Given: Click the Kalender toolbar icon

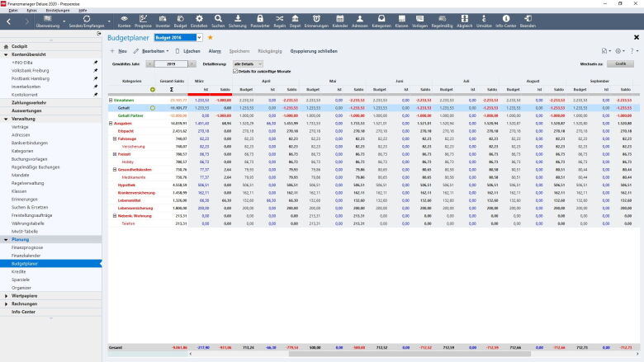Looking at the screenshot, I should [x=339, y=20].
